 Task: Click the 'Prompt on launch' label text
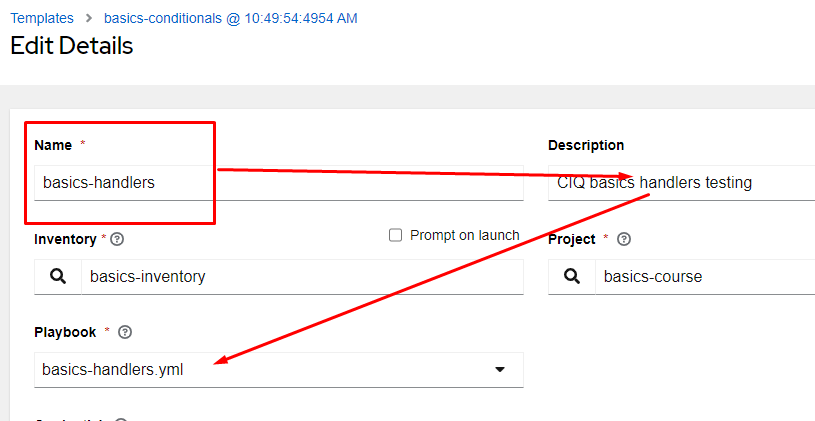click(464, 235)
